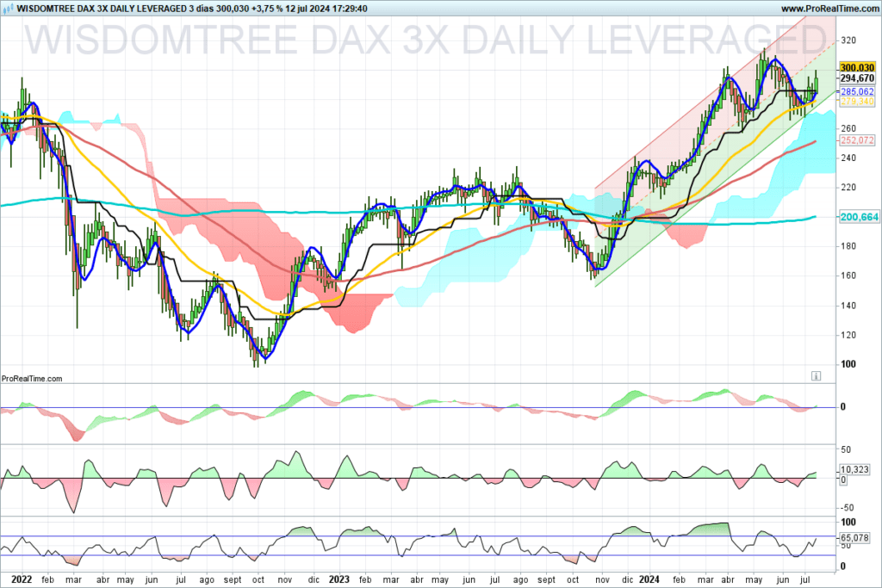Click the info icon in the price chart
Viewport: 882px width, 588px height.
coord(816,375)
